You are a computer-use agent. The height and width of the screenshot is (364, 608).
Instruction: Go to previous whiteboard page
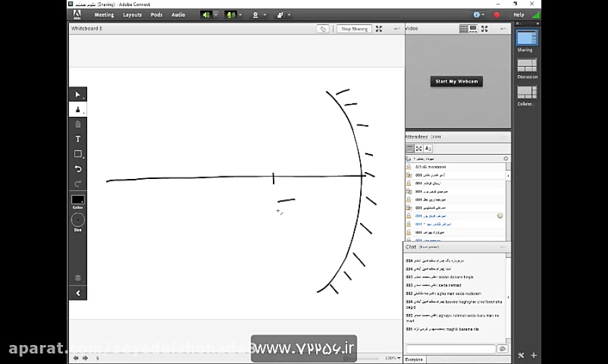coord(76,358)
